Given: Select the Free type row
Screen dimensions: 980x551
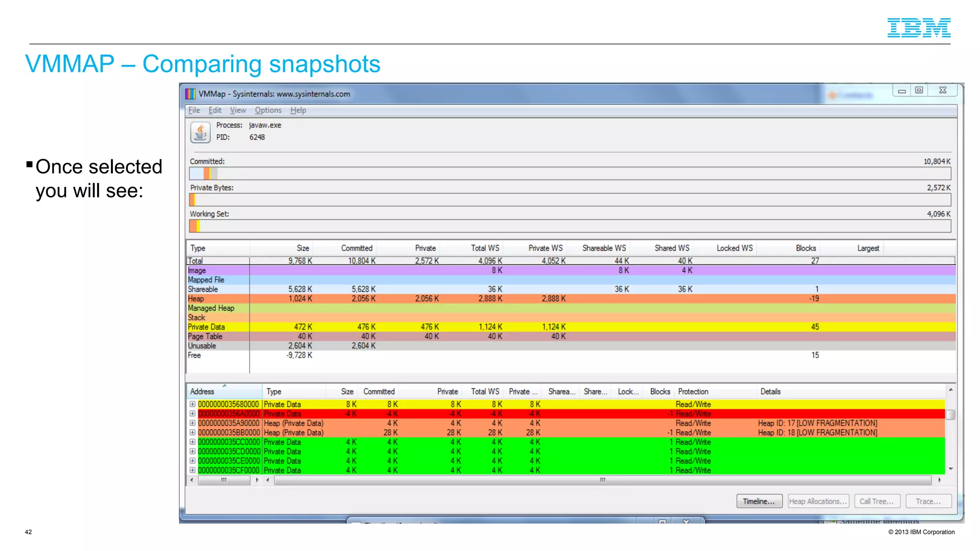Looking at the screenshot, I should coord(571,355).
